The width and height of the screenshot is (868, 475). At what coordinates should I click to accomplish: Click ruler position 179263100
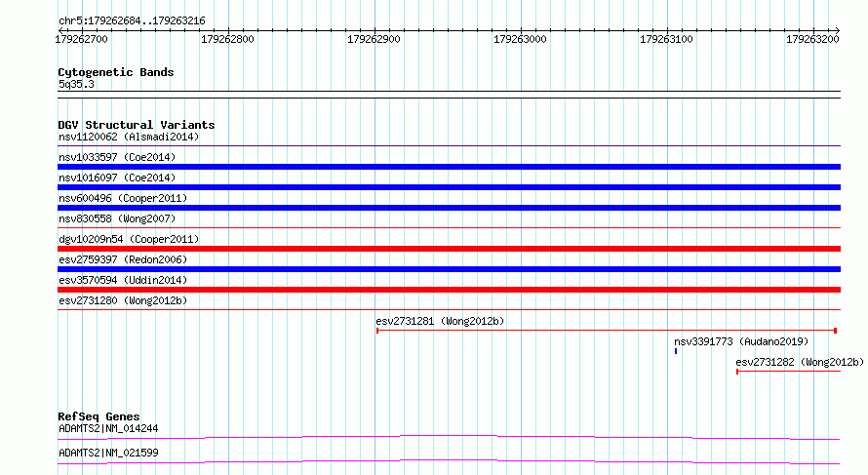pyautogui.click(x=666, y=39)
